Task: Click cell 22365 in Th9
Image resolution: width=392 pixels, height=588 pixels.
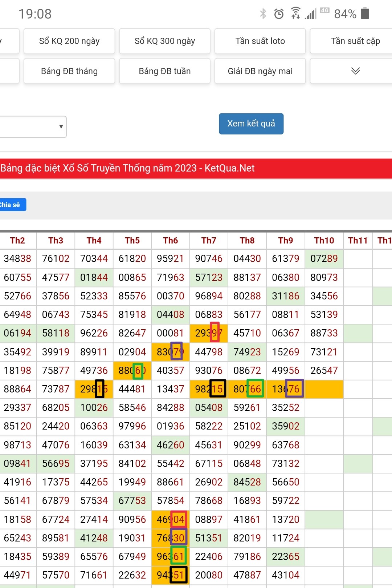Action: coord(286,557)
